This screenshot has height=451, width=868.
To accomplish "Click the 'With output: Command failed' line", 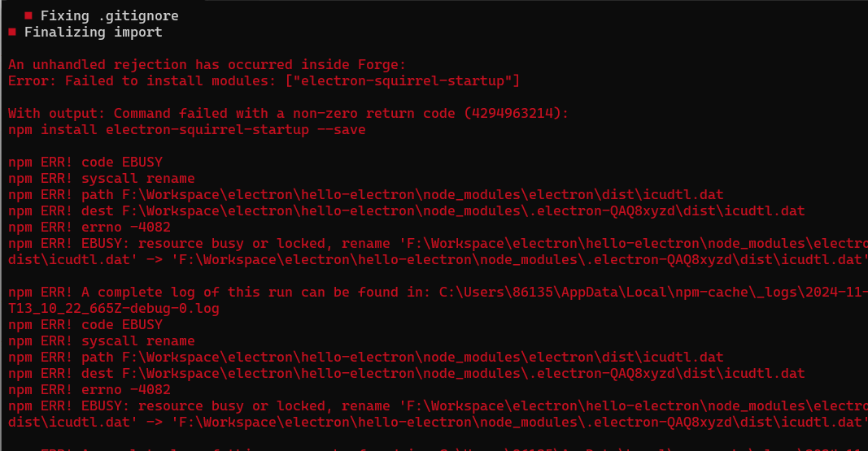I will [288, 113].
